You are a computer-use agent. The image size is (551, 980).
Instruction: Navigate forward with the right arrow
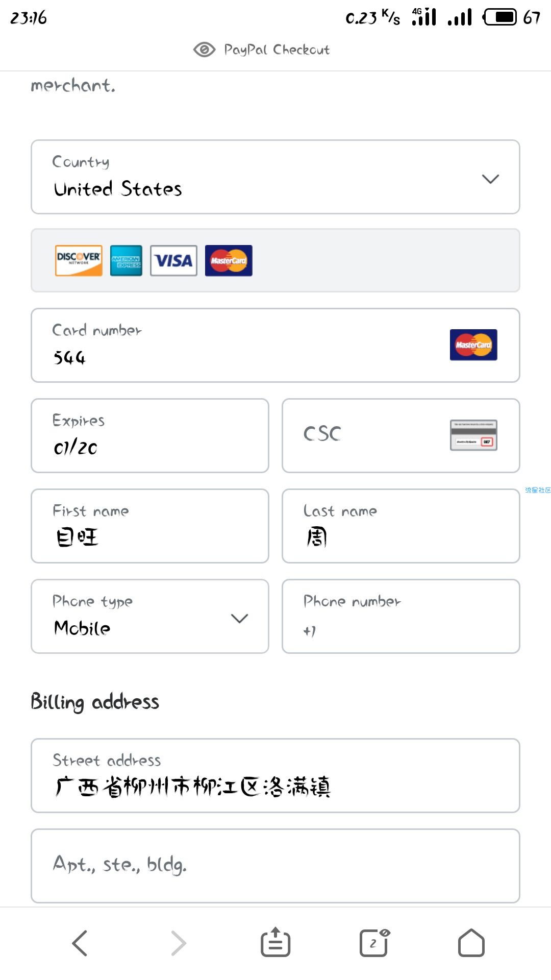coord(178,943)
